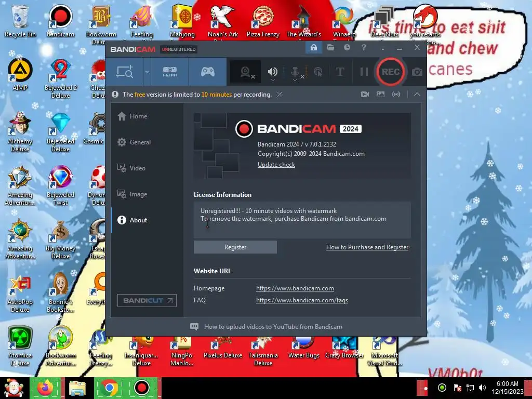532x399 pixels.
Task: Toggle speaker sound recording icon
Action: click(x=272, y=72)
